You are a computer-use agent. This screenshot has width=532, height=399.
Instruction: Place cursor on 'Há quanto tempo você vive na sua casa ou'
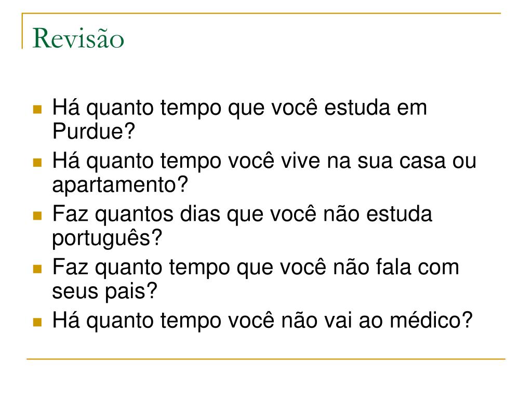264,161
